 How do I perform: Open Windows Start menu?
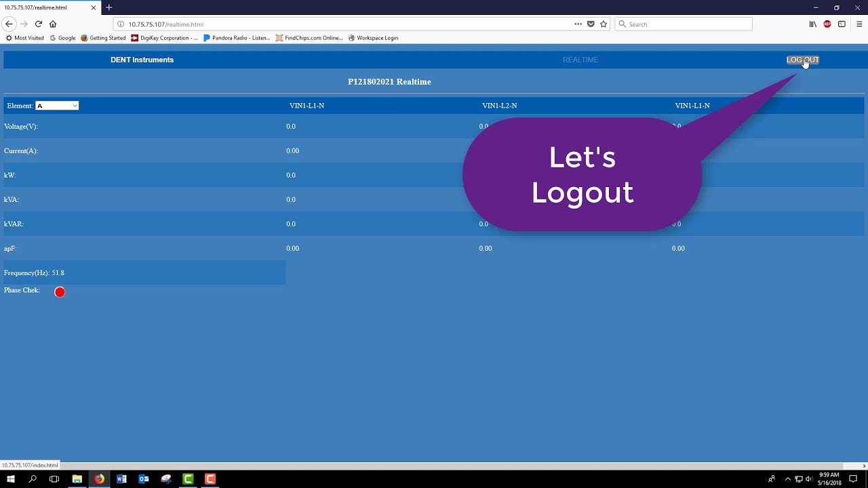pos(11,479)
